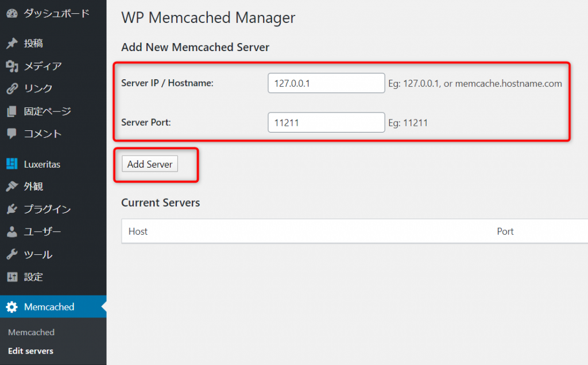588x365 pixels.
Task: Click the user silhouette icon beside ユーザー
Action: point(11,232)
